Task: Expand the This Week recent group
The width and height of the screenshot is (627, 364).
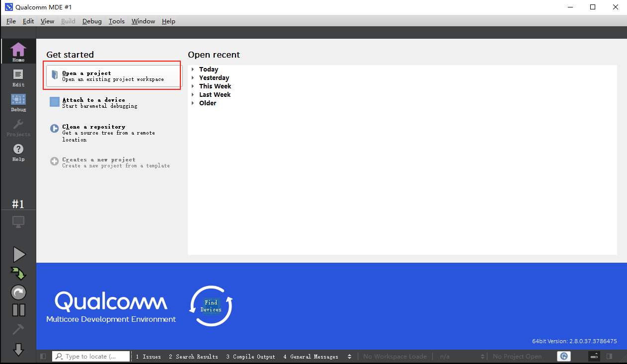Action: (x=193, y=86)
